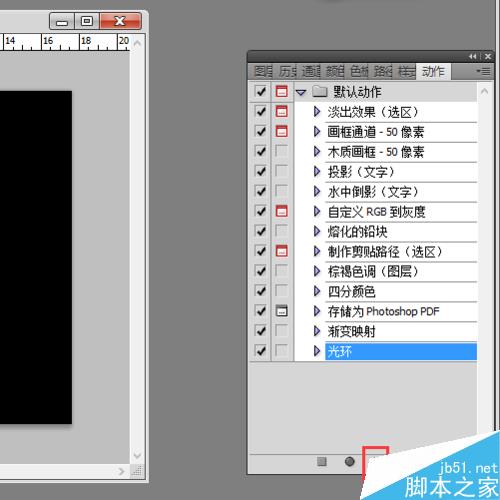500x500 pixels.
Task: Enable dialog box for 投影（文字）
Action: coord(282,171)
